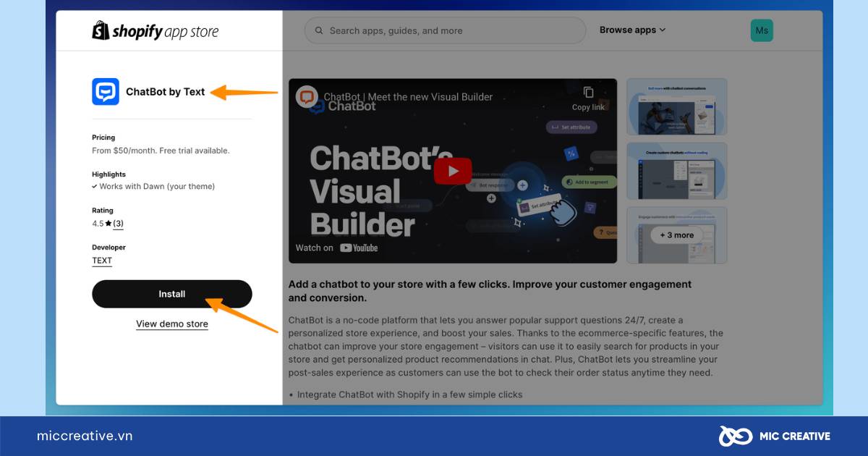Click the + 3 more thumbnail

coord(676,235)
